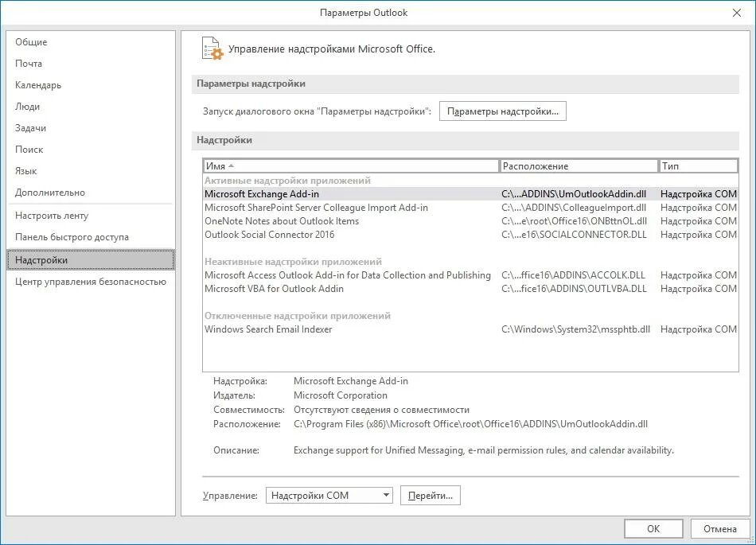Click the OUTLVBA.DLL location cell

click(574, 289)
